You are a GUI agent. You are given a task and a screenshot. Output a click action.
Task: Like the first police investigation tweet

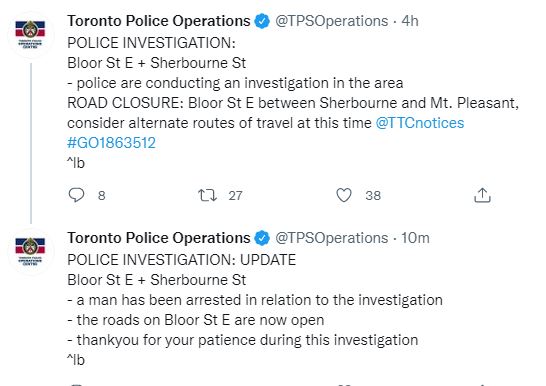pyautogui.click(x=344, y=195)
